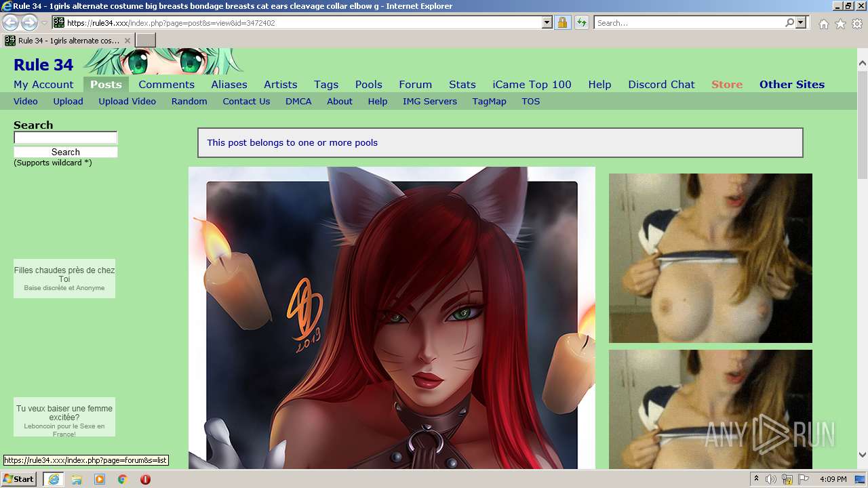Open the About page
The height and width of the screenshot is (488, 868).
340,101
